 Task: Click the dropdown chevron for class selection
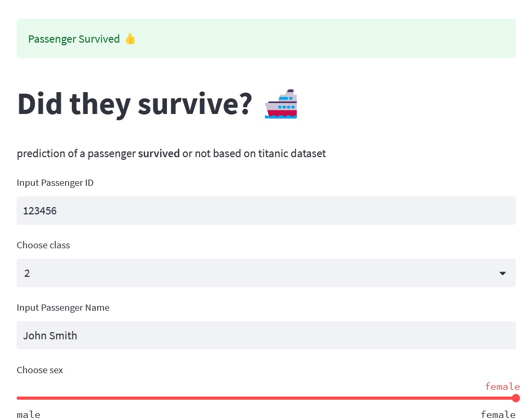[502, 273]
